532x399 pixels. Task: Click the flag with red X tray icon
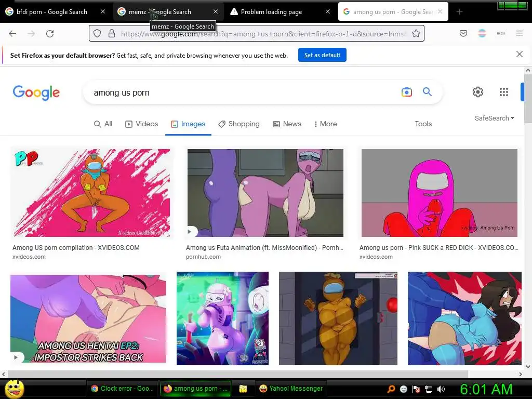click(x=416, y=389)
